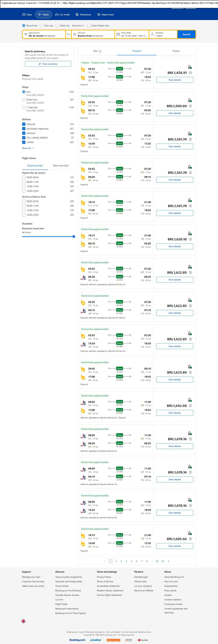Enable the Direct flights only checkbox

pyautogui.click(x=89, y=26)
